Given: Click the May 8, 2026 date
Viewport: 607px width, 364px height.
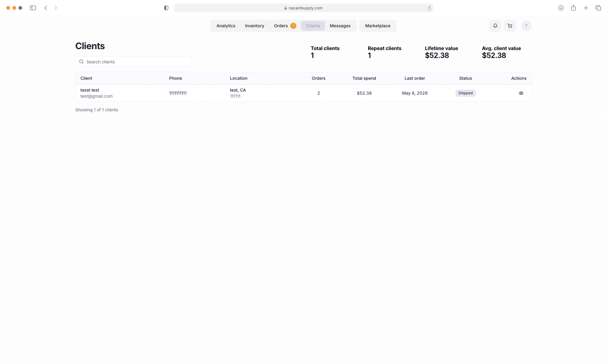Looking at the screenshot, I should click(x=415, y=93).
